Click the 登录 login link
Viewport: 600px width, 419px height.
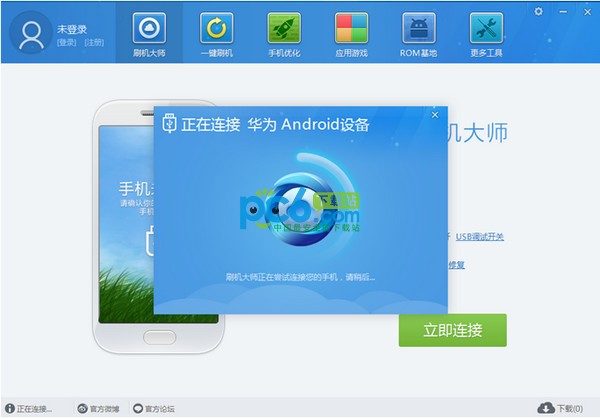tap(67, 42)
